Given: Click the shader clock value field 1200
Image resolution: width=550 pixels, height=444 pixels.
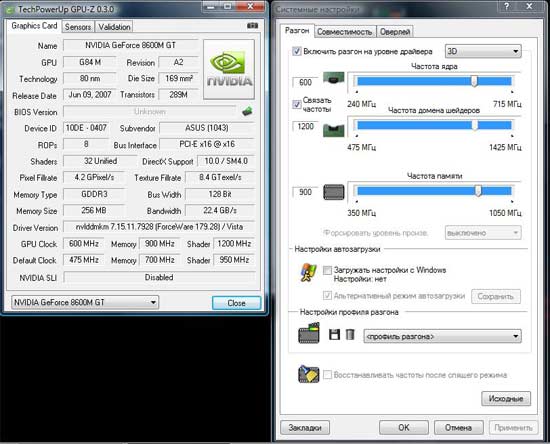Looking at the screenshot, I should click(x=305, y=126).
